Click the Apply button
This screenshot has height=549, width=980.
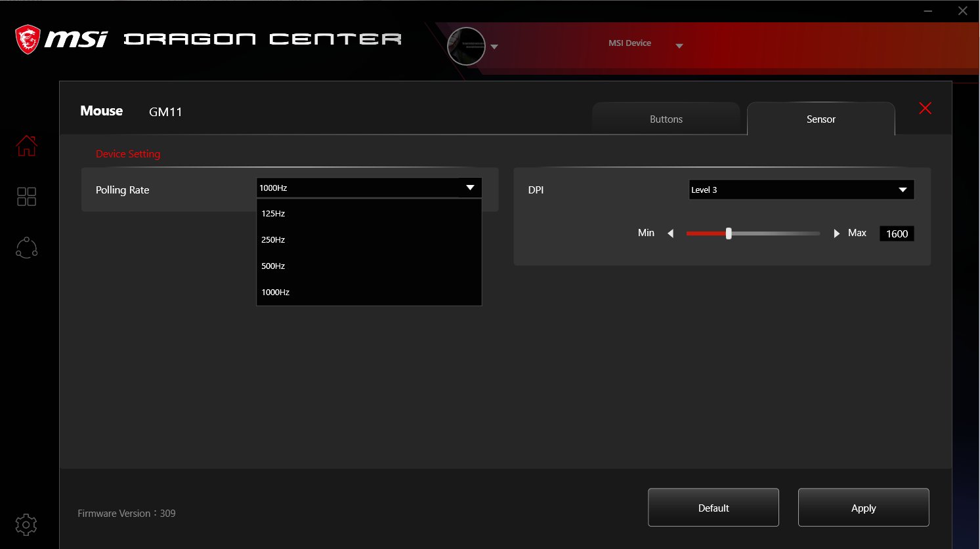click(x=863, y=507)
